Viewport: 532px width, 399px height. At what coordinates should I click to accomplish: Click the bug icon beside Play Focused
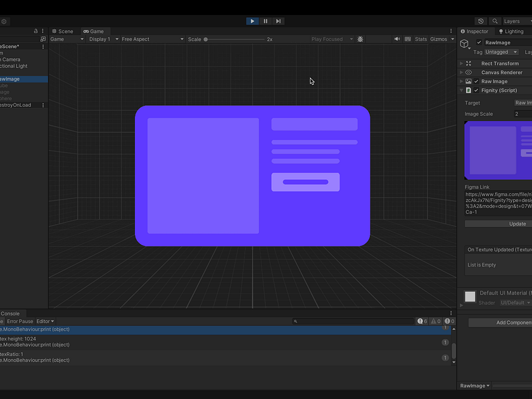tap(360, 39)
